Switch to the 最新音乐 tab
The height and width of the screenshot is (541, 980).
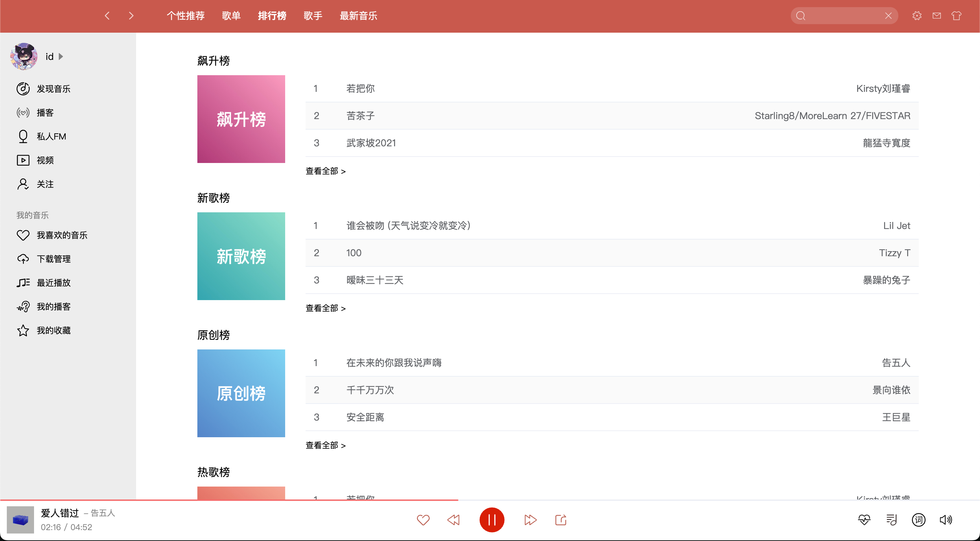coord(358,16)
